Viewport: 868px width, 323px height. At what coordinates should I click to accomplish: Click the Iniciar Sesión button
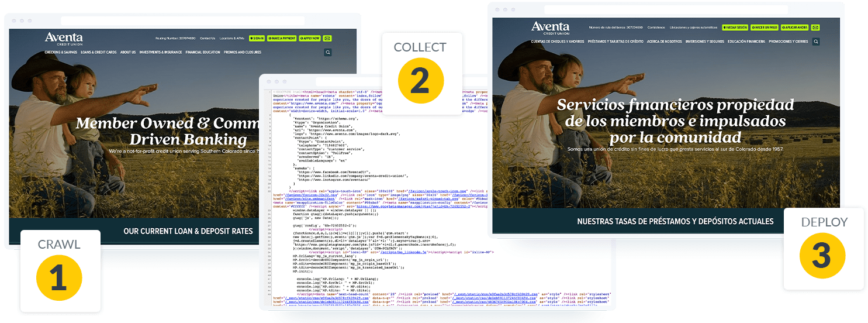pos(735,28)
